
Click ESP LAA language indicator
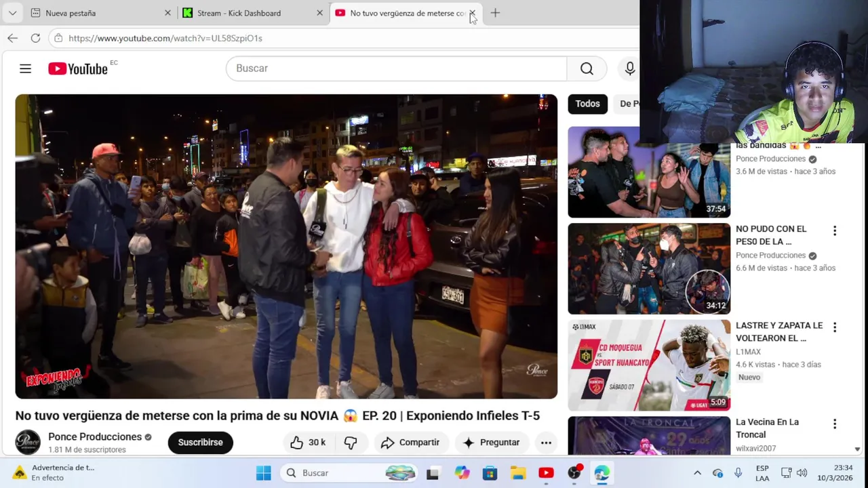tap(762, 473)
